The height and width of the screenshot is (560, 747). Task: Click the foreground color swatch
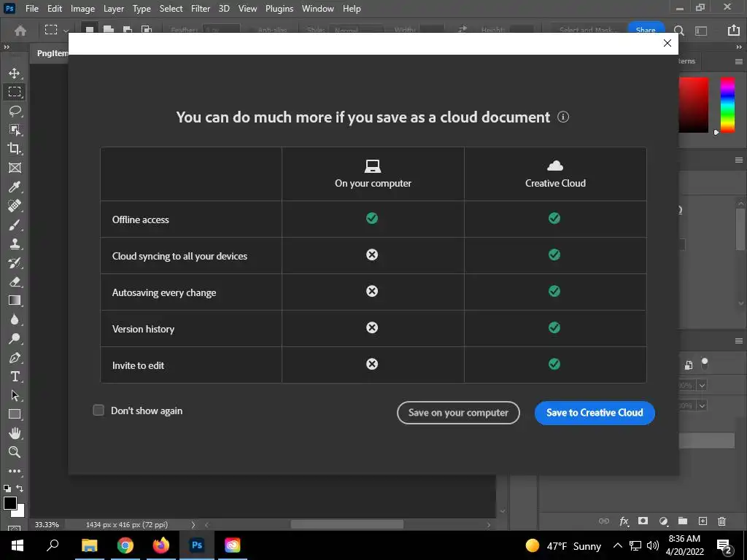tap(10, 503)
